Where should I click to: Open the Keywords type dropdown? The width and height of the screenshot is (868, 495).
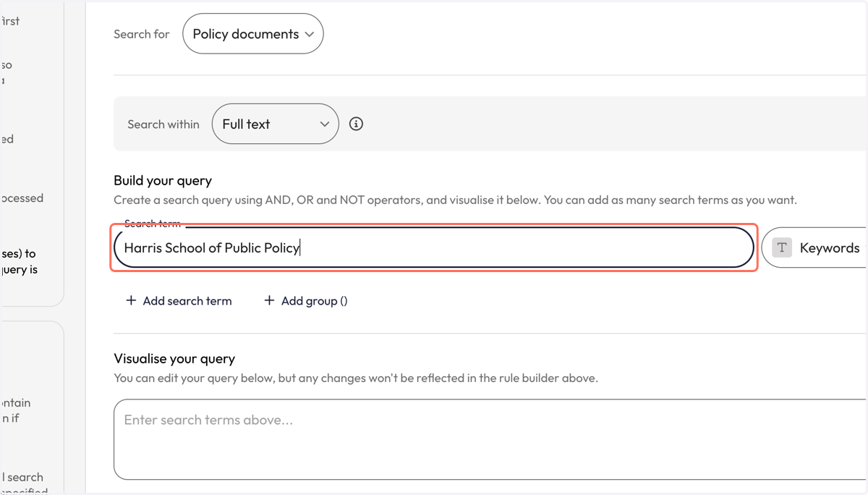[x=815, y=247]
